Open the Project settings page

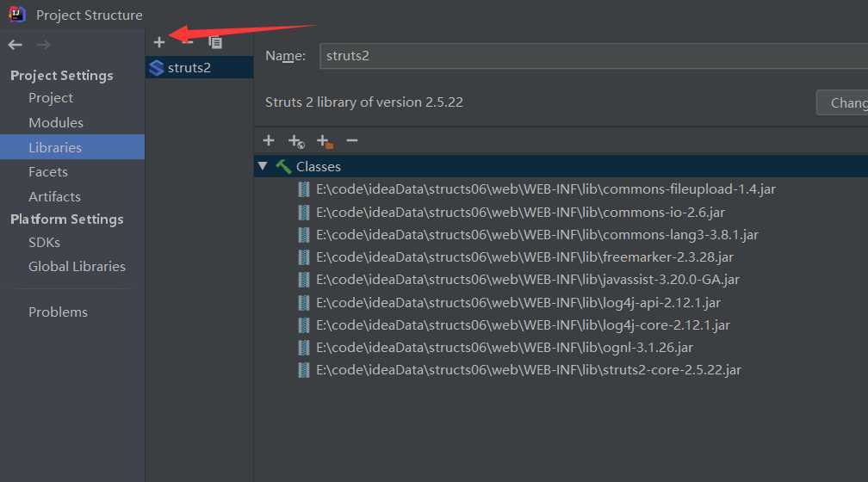[x=51, y=98]
